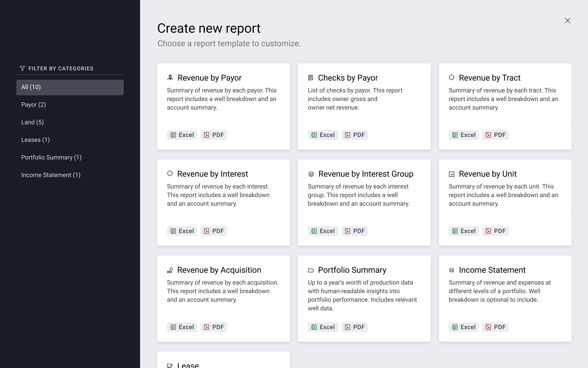Choose Excel for Revenue by Unit

point(464,231)
